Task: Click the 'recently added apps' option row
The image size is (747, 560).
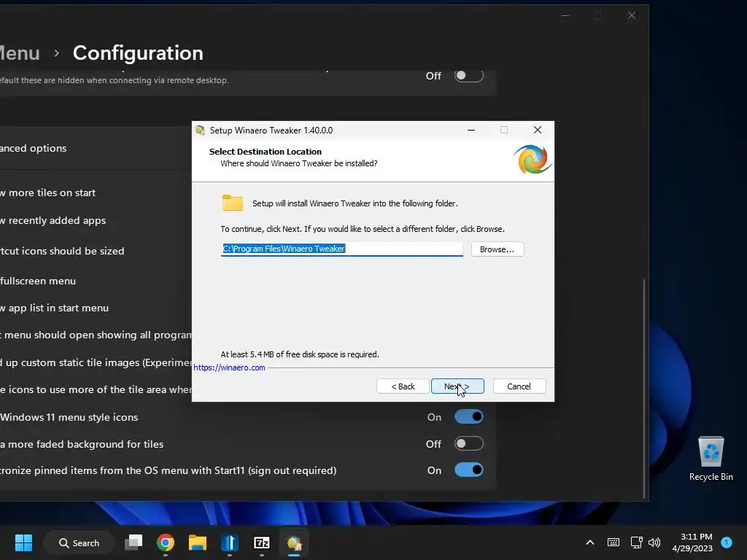Action: [x=53, y=220]
